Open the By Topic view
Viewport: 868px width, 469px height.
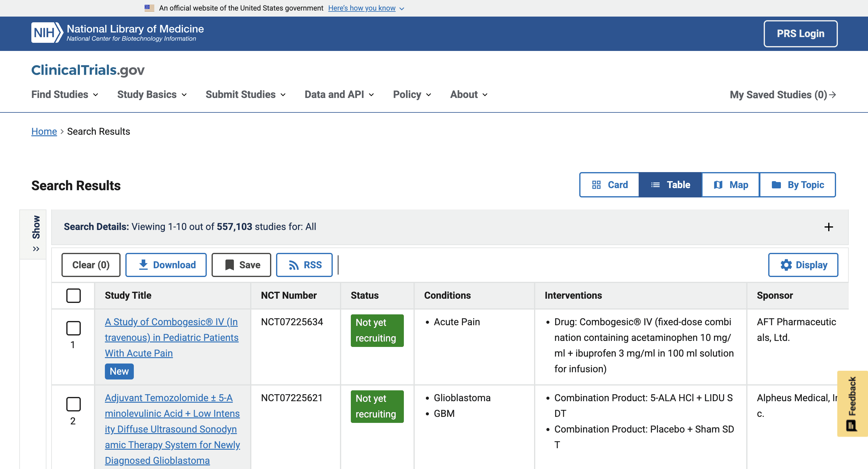pyautogui.click(x=797, y=185)
